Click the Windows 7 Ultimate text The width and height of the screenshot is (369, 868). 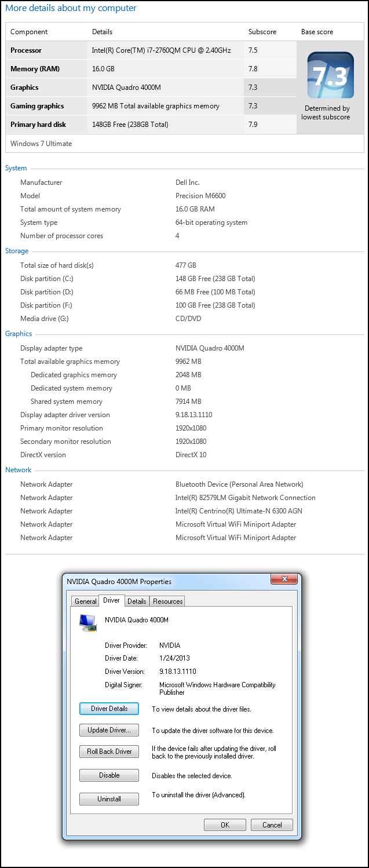[x=41, y=144]
